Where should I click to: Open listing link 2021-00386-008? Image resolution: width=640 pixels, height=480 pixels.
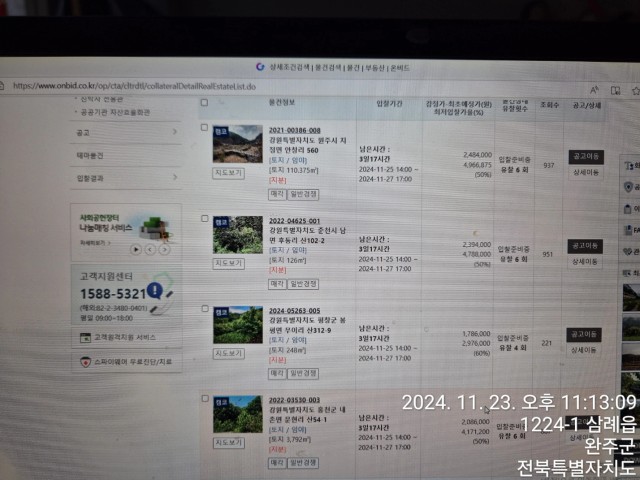(294, 130)
